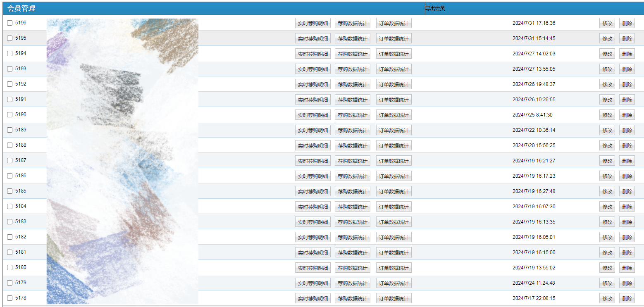Enable the checkbox for member 5178
Screen dimensions: 644x307
[x=10, y=298]
